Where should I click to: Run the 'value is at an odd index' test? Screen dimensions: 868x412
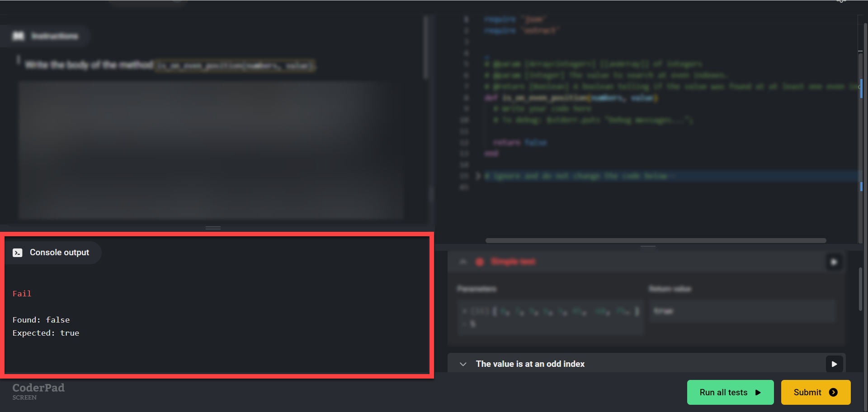tap(834, 364)
